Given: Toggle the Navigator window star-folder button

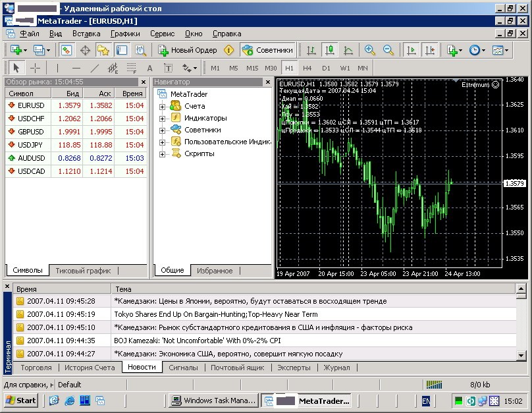Looking at the screenshot, I should [x=103, y=50].
